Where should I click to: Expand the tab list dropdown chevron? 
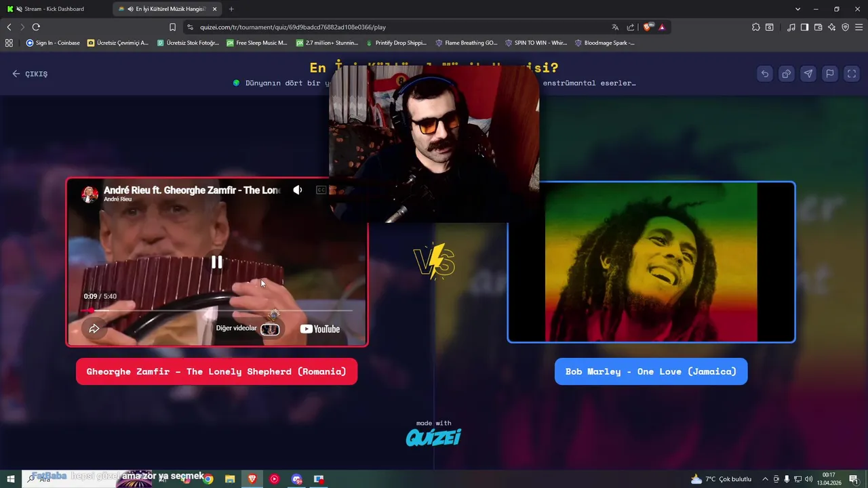click(x=797, y=9)
